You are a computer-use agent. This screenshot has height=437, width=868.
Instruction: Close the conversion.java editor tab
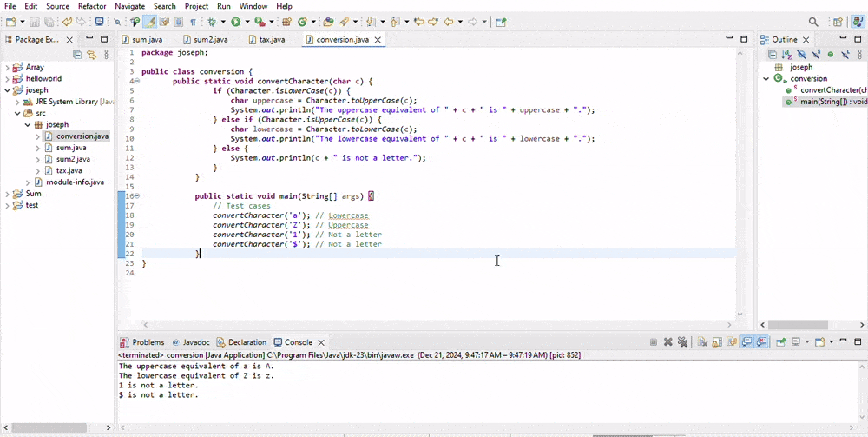tap(378, 40)
